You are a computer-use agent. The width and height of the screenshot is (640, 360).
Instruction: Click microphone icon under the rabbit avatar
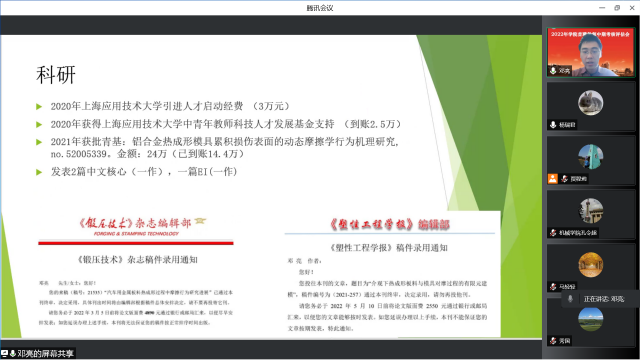[x=553, y=124]
